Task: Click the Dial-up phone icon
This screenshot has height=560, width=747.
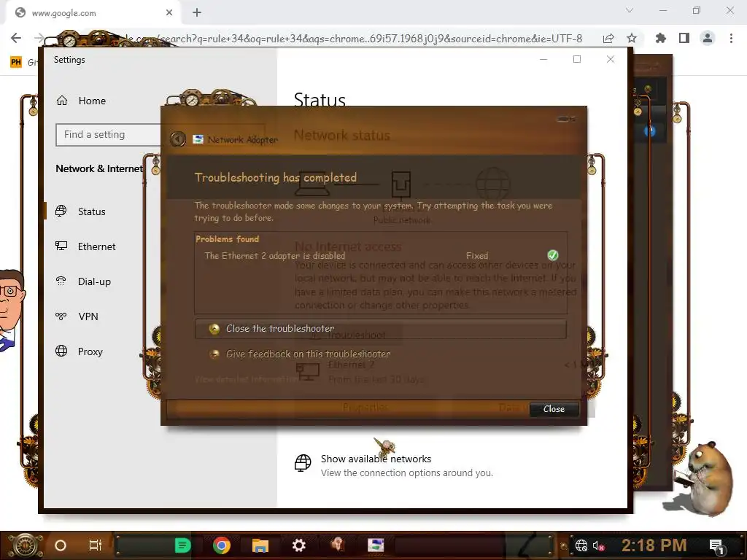Action: [61, 281]
